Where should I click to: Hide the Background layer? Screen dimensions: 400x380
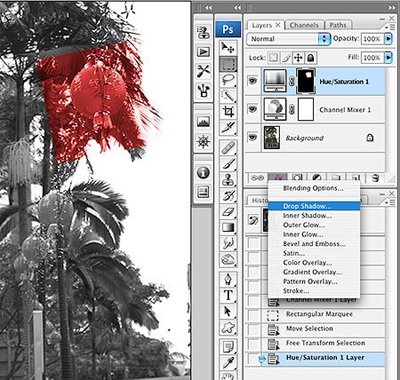click(253, 137)
